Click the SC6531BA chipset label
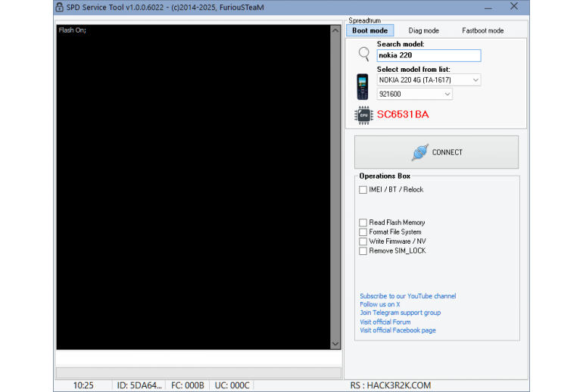The width and height of the screenshot is (583, 392). tap(403, 114)
